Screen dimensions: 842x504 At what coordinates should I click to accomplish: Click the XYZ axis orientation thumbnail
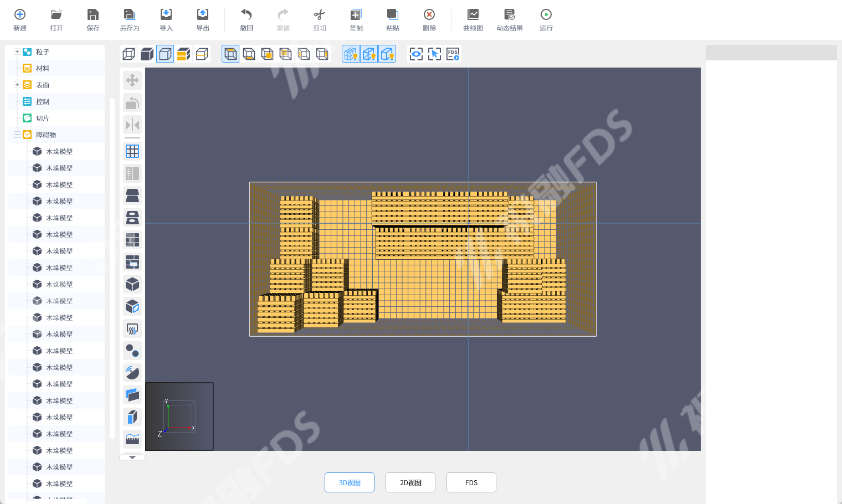click(x=179, y=416)
